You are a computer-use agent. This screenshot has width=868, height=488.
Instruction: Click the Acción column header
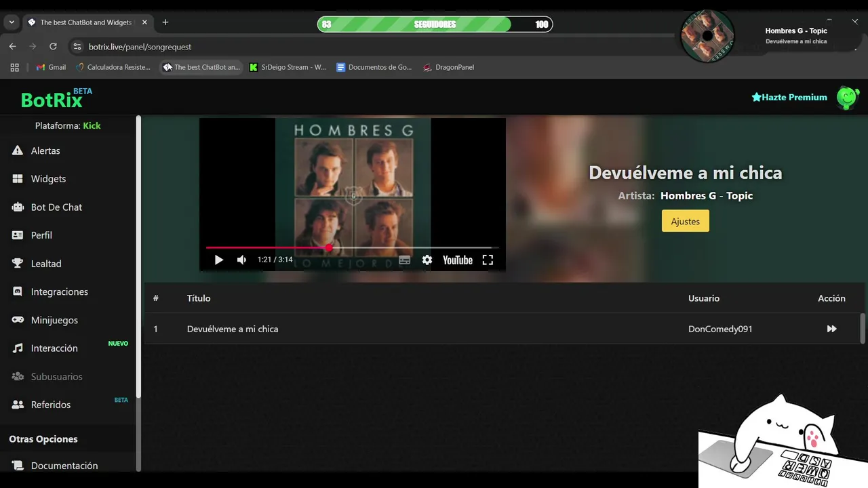[831, 298]
